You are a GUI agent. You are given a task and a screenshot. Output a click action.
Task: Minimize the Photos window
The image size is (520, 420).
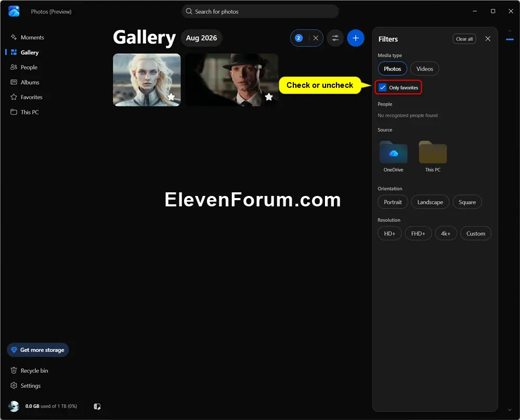[475, 11]
